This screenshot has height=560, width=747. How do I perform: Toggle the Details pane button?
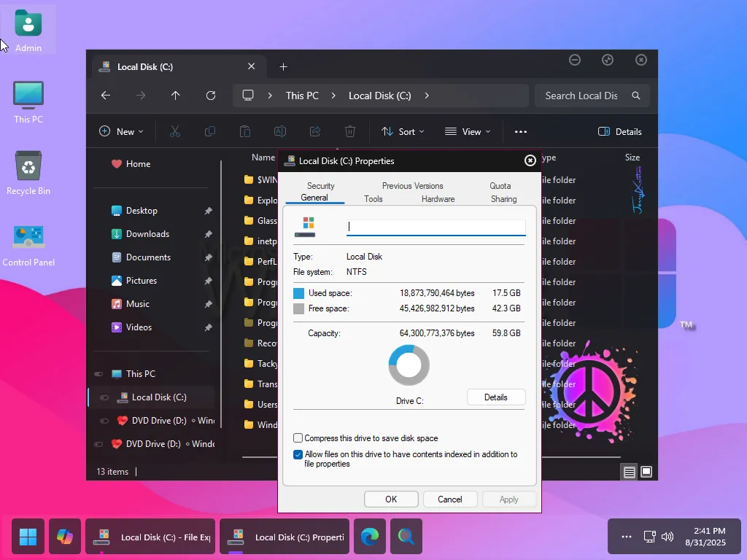620,131
